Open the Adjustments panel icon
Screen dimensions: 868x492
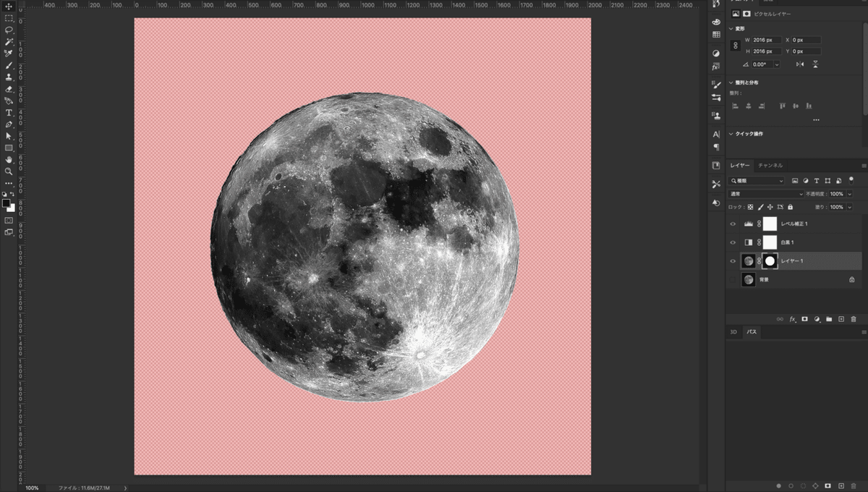click(x=716, y=54)
